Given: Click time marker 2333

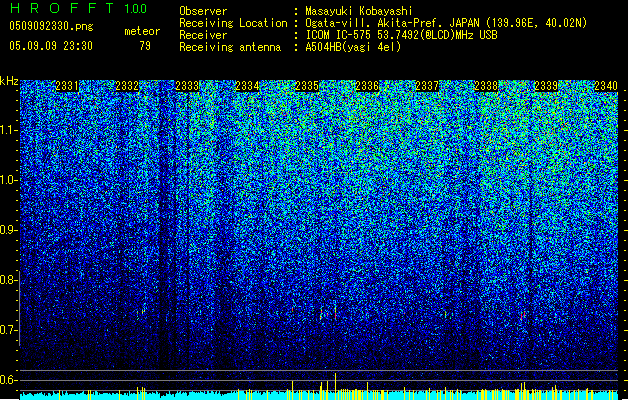Looking at the screenshot, I should pos(187,86).
